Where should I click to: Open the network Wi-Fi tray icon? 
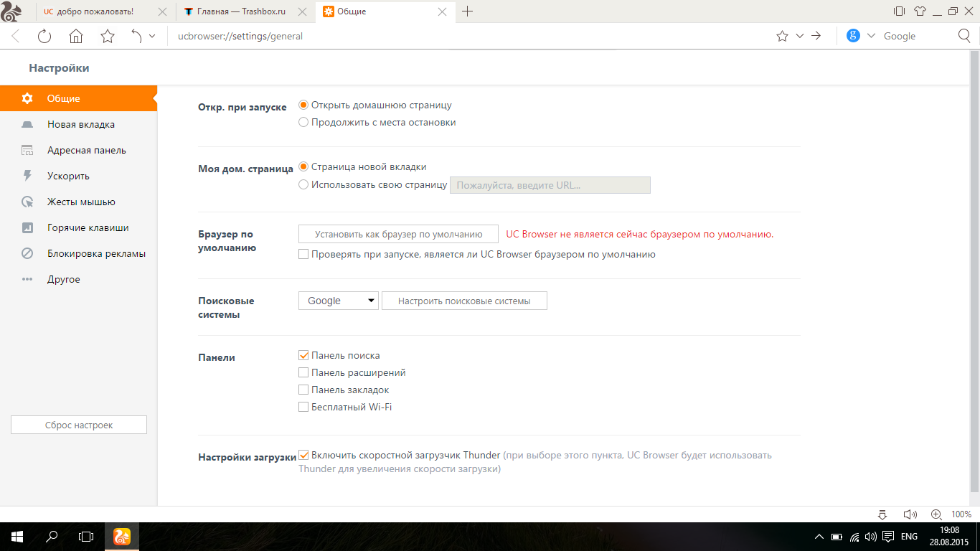point(854,537)
